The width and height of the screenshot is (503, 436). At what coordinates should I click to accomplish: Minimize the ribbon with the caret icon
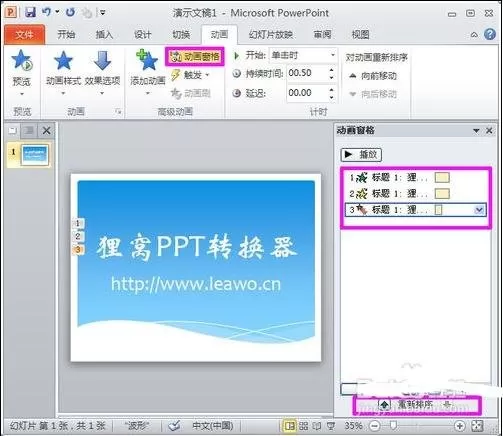(474, 34)
